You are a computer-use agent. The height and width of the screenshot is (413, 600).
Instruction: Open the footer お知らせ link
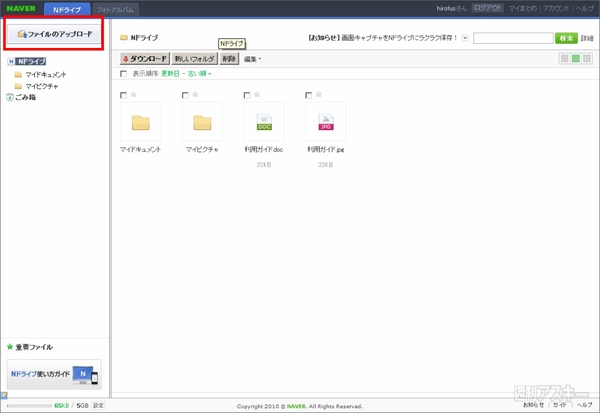tap(533, 405)
